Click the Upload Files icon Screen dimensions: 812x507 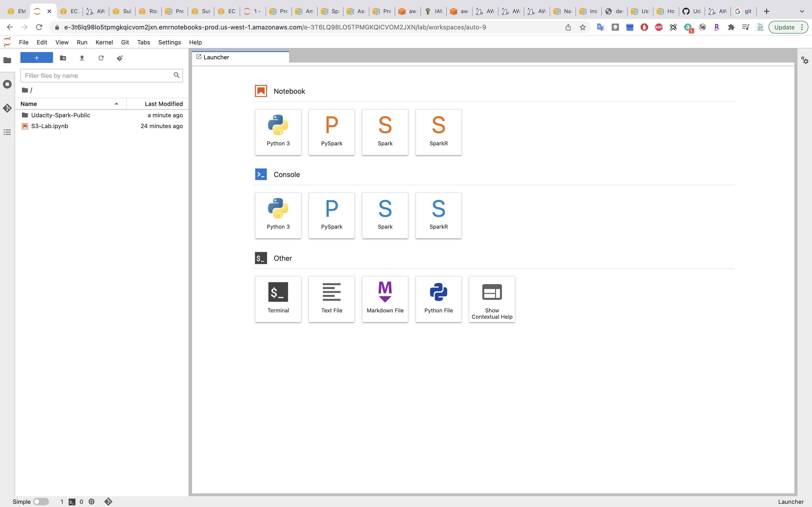82,58
